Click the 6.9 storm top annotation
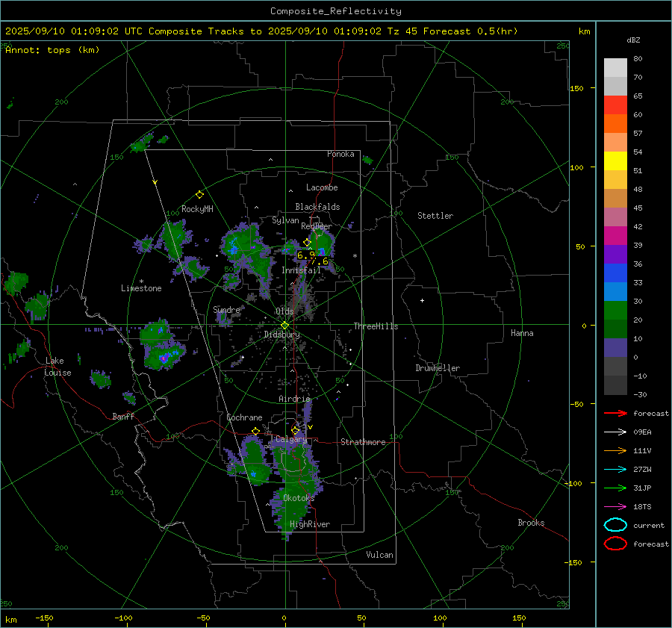Image resolution: width=672 pixels, height=628 pixels. click(306, 255)
